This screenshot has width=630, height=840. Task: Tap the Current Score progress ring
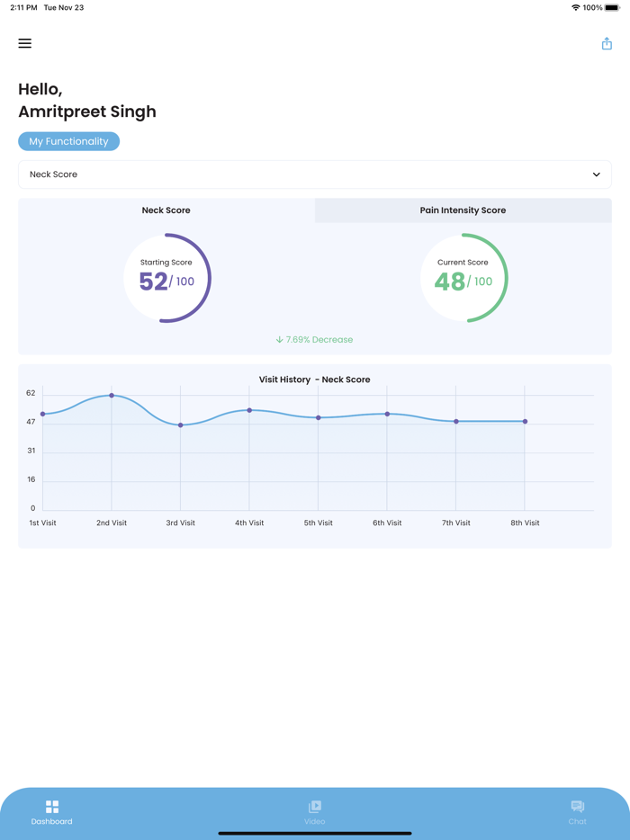[463, 278]
